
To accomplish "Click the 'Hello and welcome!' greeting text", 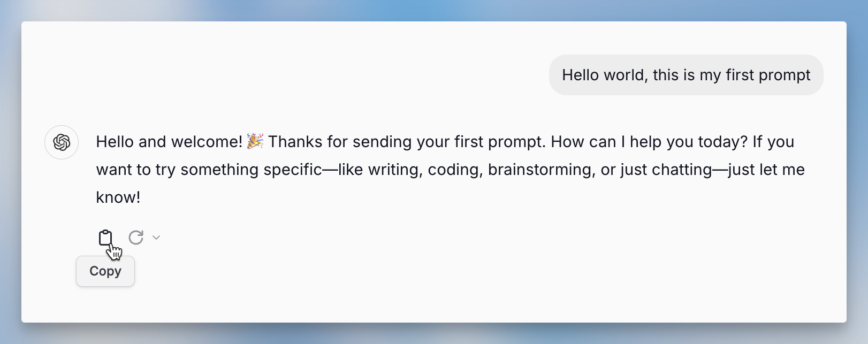I will click(x=169, y=142).
